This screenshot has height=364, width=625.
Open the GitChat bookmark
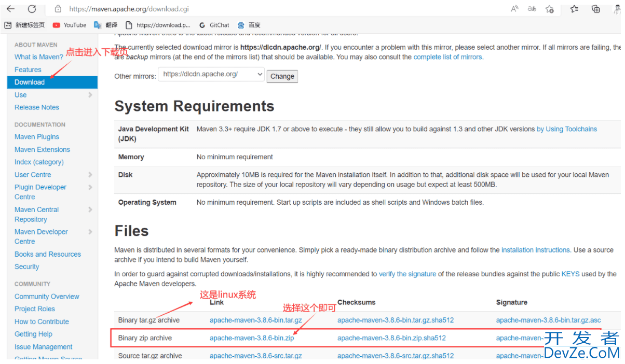(214, 25)
